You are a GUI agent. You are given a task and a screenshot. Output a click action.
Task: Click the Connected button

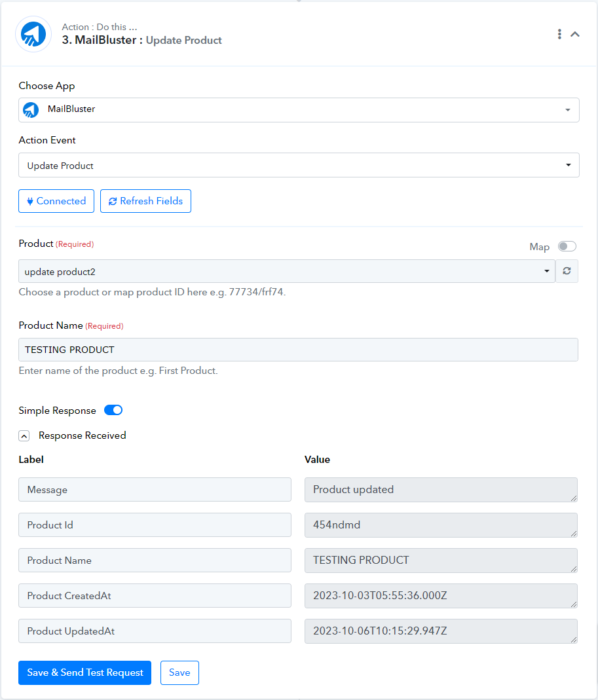point(56,201)
